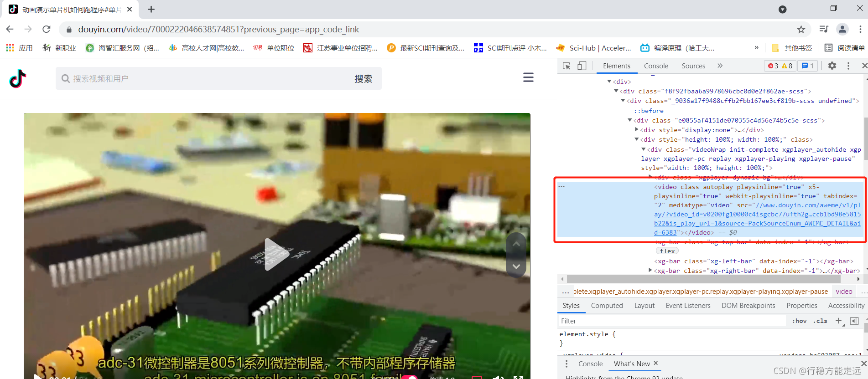Collapse the _9036a17f9488 div node
The width and height of the screenshot is (868, 379).
tap(623, 101)
